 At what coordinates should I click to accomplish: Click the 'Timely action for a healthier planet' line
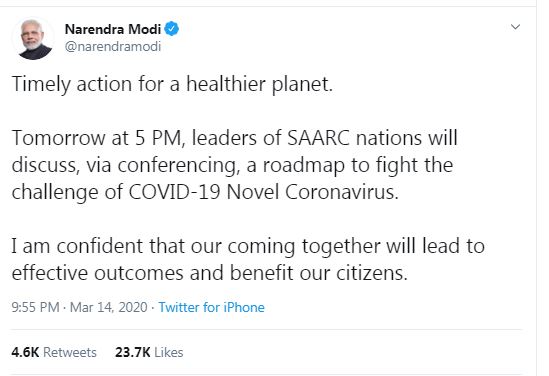[172, 85]
